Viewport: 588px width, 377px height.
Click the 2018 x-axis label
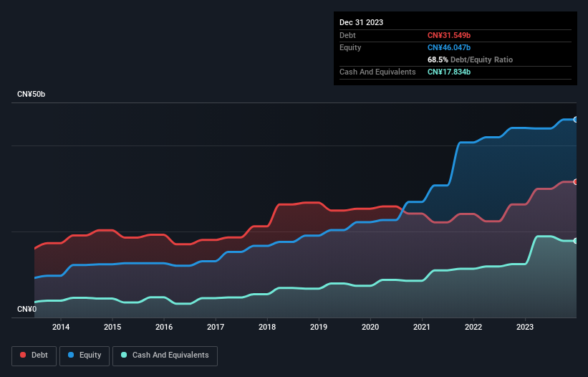click(267, 327)
